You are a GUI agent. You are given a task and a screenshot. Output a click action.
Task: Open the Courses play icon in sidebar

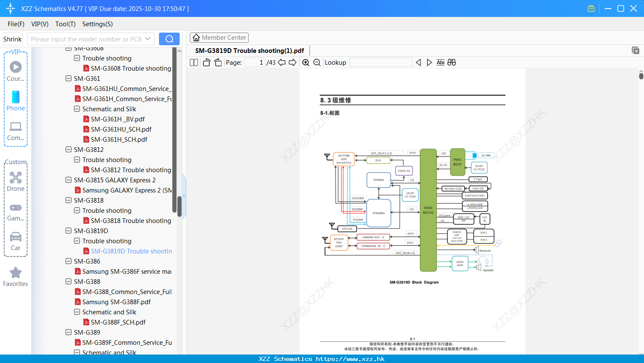pos(16,67)
